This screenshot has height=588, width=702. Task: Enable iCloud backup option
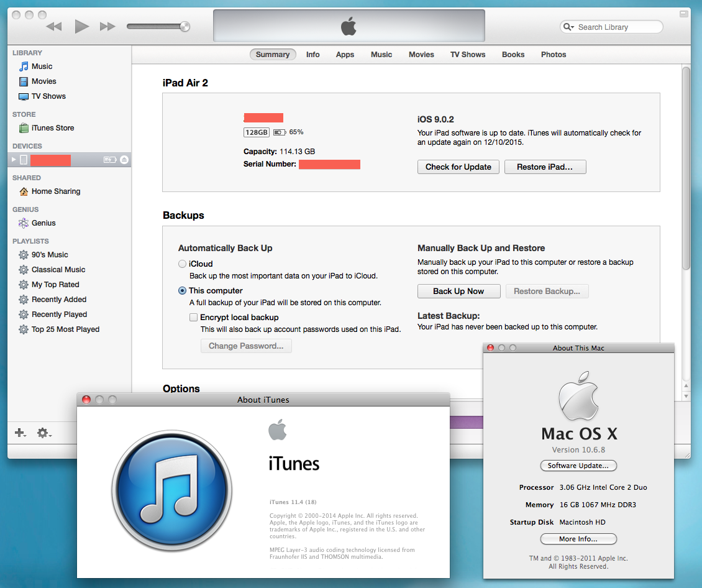(x=182, y=264)
